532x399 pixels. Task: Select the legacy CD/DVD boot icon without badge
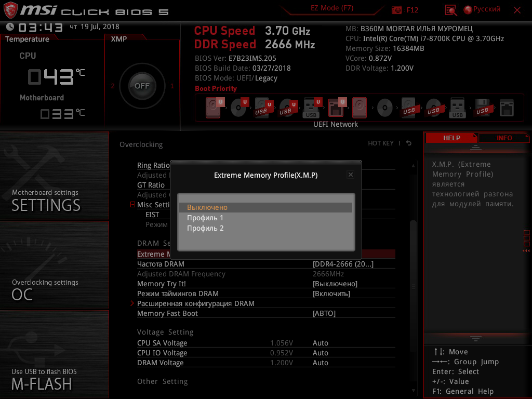tap(385, 108)
